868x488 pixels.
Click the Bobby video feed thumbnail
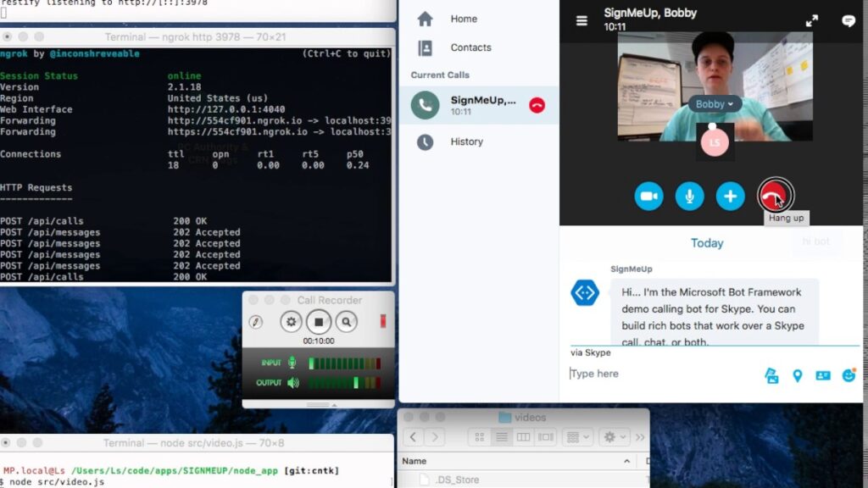coord(715,86)
